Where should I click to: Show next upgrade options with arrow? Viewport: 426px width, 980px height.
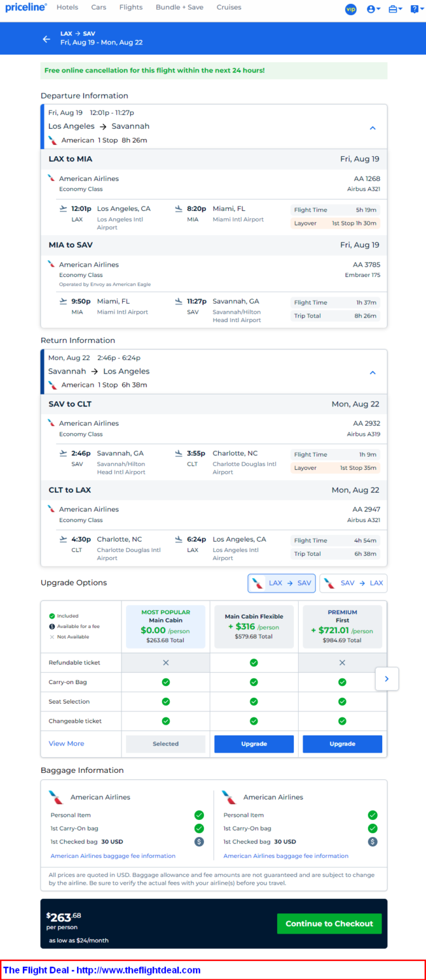387,678
